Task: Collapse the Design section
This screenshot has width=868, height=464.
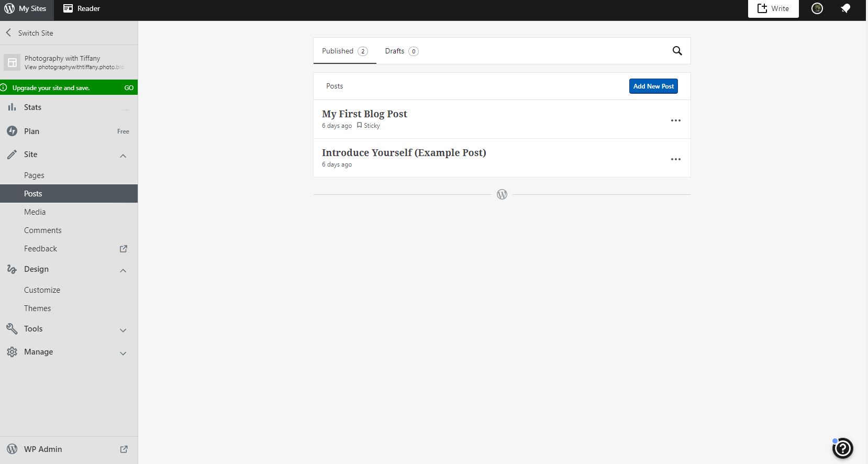Action: coord(123,270)
